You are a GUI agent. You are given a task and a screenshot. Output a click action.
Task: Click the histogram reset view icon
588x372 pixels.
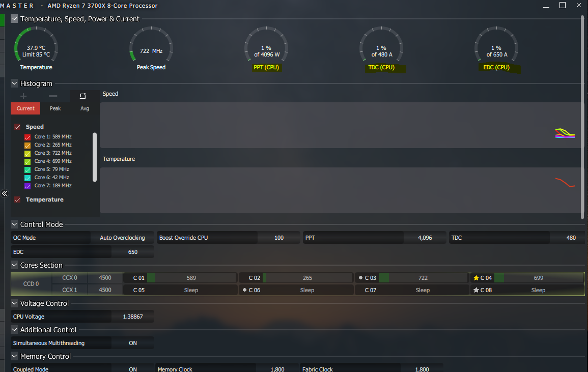[x=83, y=96]
